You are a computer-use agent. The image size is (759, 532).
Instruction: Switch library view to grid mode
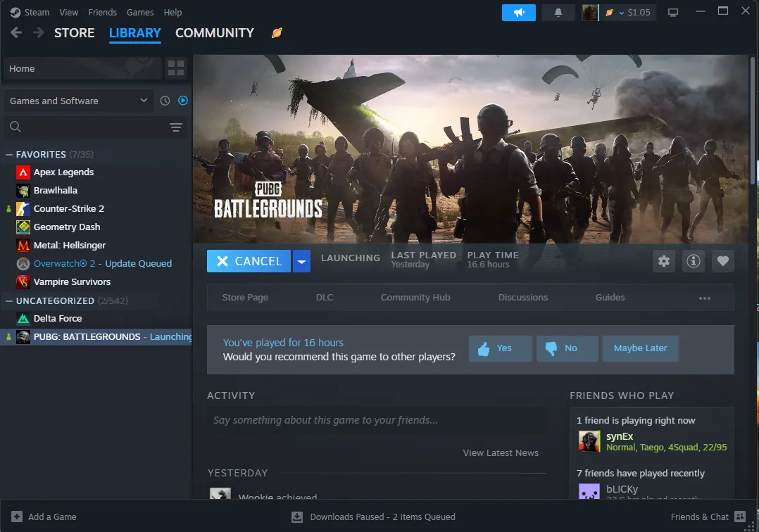click(x=175, y=68)
